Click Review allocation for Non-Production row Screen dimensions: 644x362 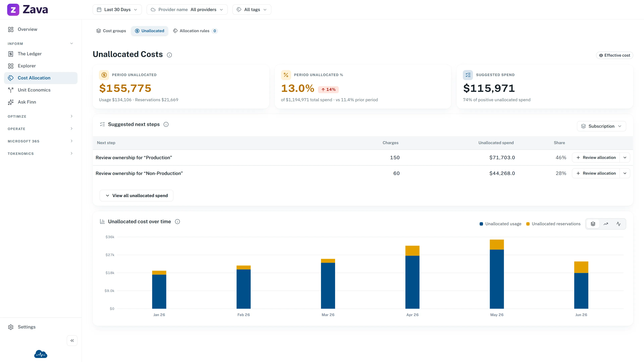pos(596,173)
